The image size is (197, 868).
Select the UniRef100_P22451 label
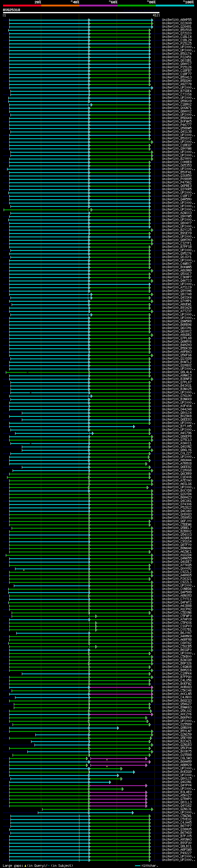coord(177,57)
